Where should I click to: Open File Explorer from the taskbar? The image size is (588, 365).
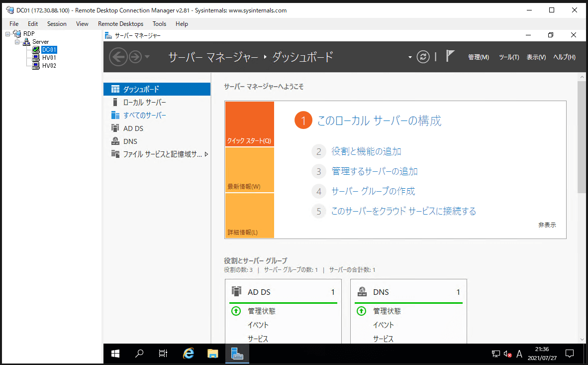[212, 354]
